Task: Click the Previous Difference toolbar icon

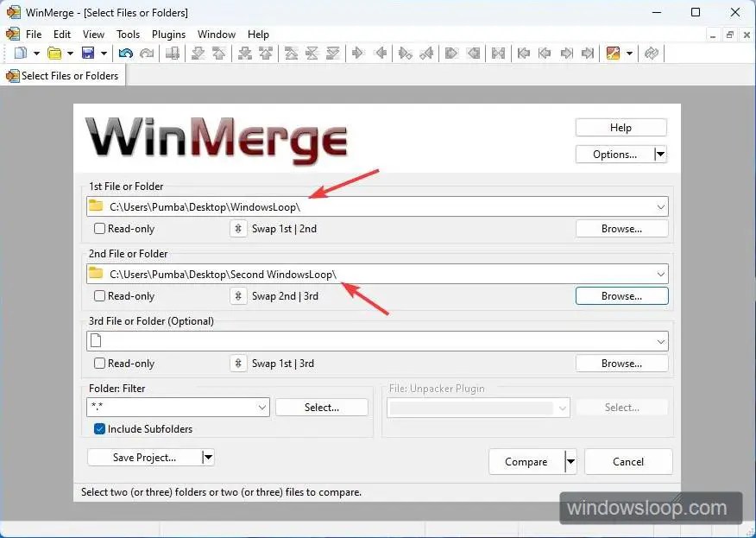Action: [x=219, y=53]
